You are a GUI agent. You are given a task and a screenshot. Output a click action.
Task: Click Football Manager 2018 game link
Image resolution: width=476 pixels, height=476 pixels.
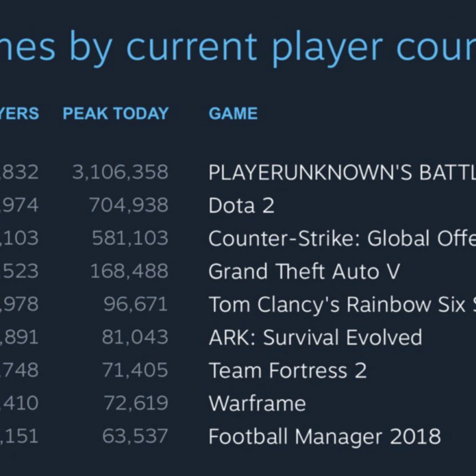(324, 437)
